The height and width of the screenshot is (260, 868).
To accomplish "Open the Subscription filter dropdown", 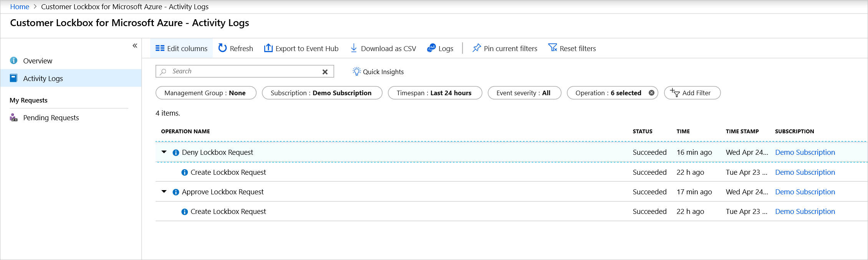I will click(321, 93).
